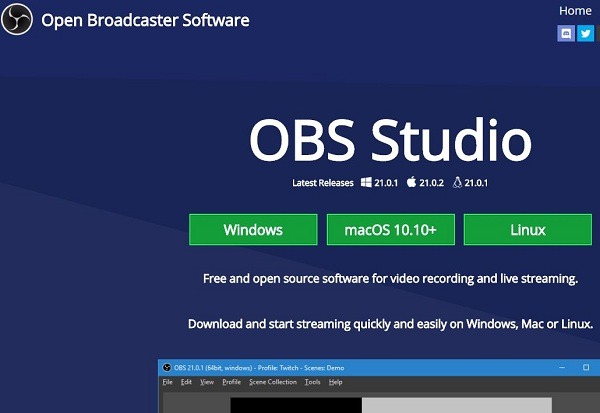The width and height of the screenshot is (600, 413).
Task: Click the Open Broadcaster Software title link
Action: click(145, 20)
